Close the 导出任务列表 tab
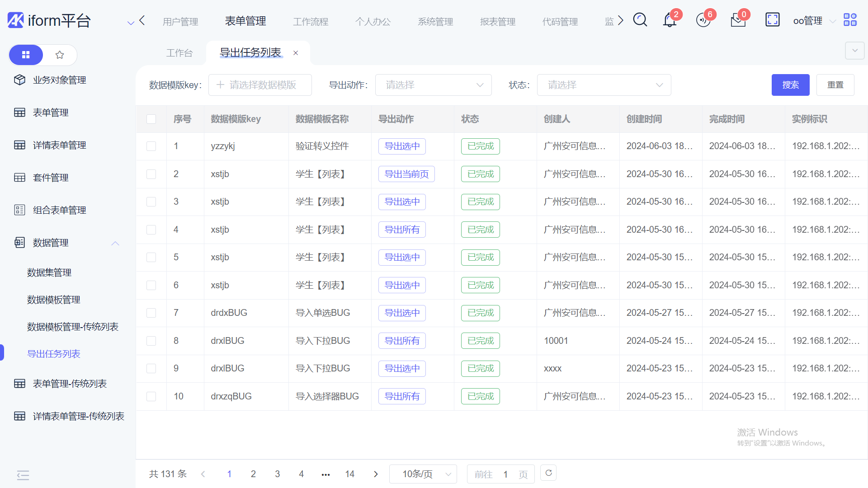Image resolution: width=868 pixels, height=488 pixels. pos(296,53)
